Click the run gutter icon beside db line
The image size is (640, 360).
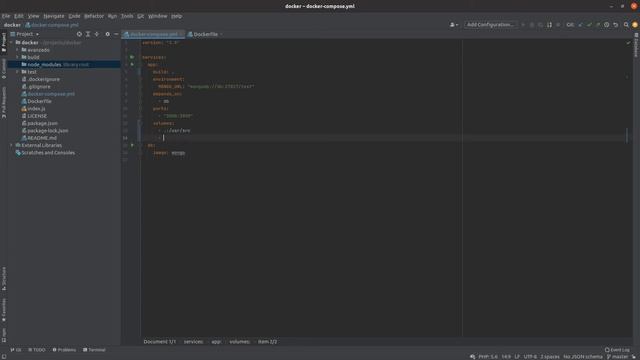[132, 145]
